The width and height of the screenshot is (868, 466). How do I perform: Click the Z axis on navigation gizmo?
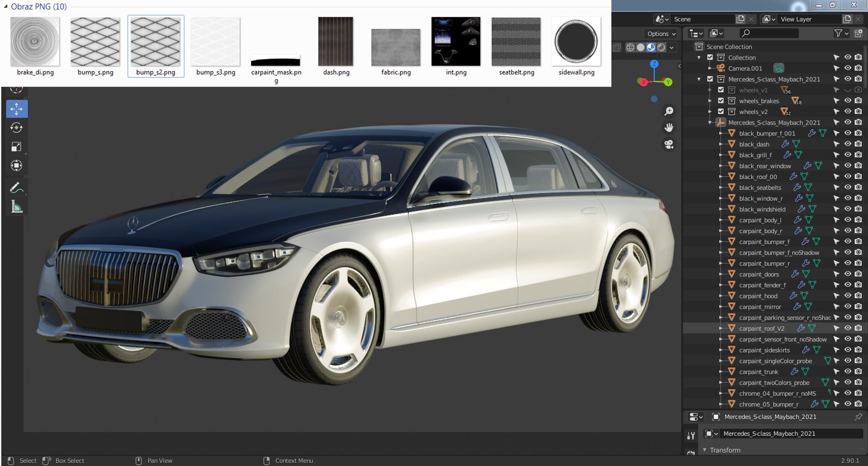point(654,64)
